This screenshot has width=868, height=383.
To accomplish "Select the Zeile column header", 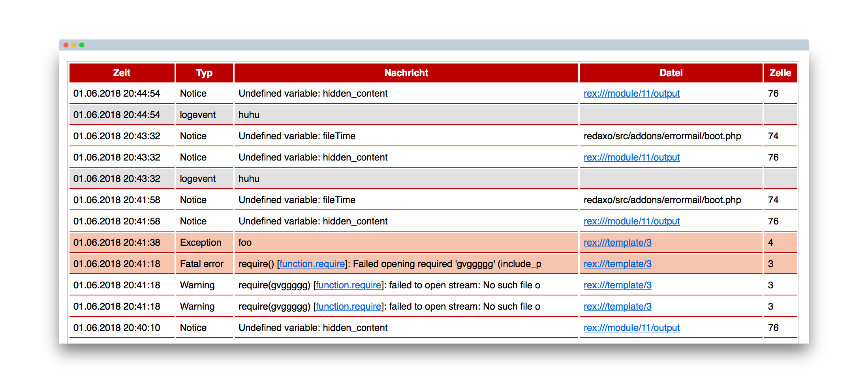I will pyautogui.click(x=780, y=73).
